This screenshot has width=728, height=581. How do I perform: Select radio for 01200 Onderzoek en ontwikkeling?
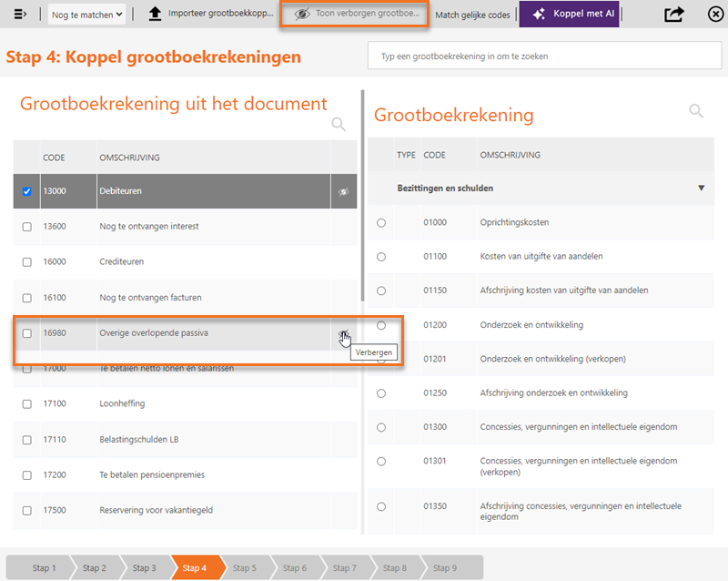click(x=381, y=325)
